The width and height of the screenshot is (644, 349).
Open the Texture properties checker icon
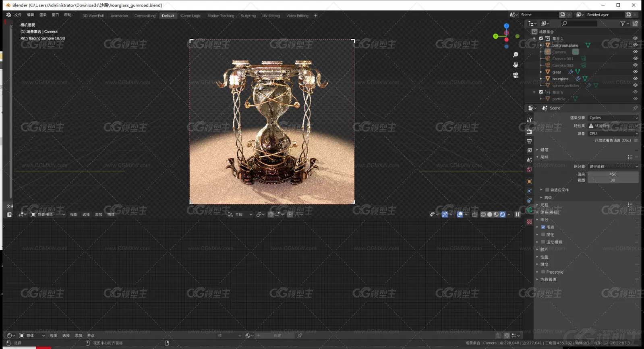529,222
